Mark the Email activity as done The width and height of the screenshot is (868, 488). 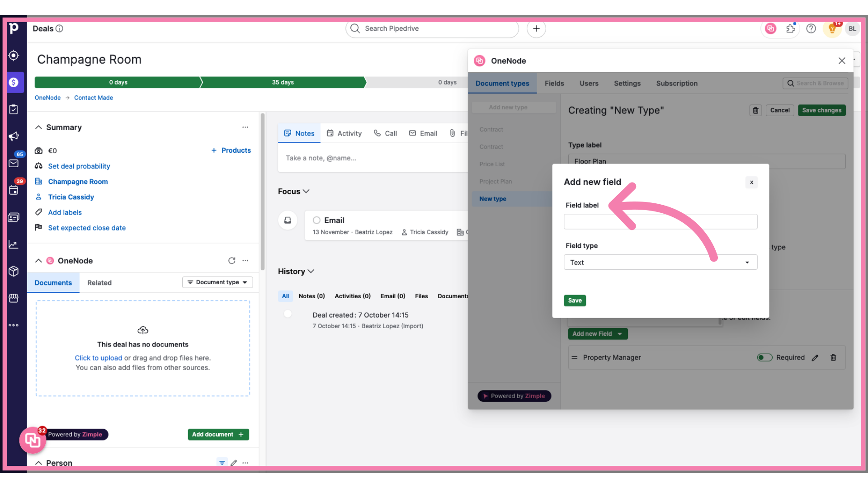click(x=317, y=220)
